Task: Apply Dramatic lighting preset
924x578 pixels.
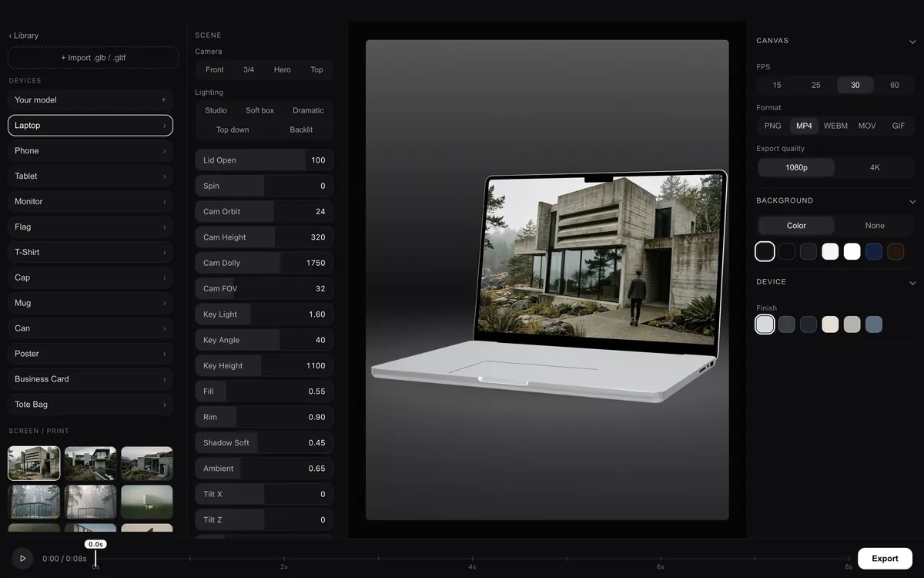Action: click(308, 111)
